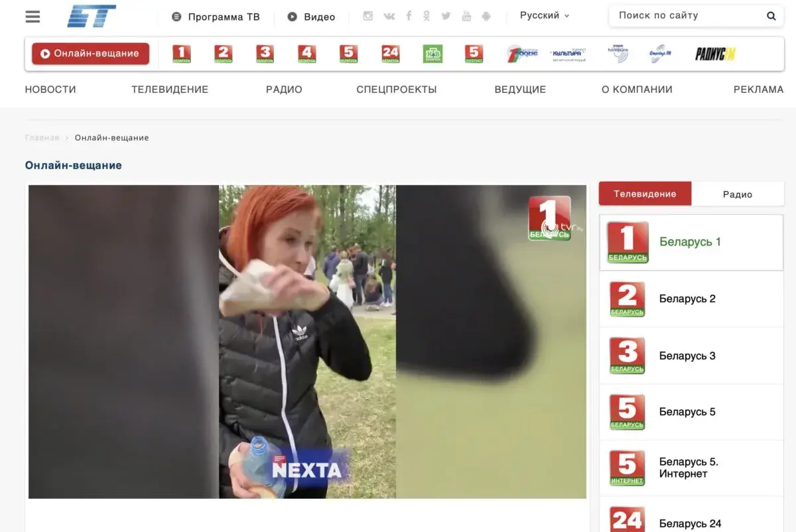Switch to the Радио tab

click(737, 194)
